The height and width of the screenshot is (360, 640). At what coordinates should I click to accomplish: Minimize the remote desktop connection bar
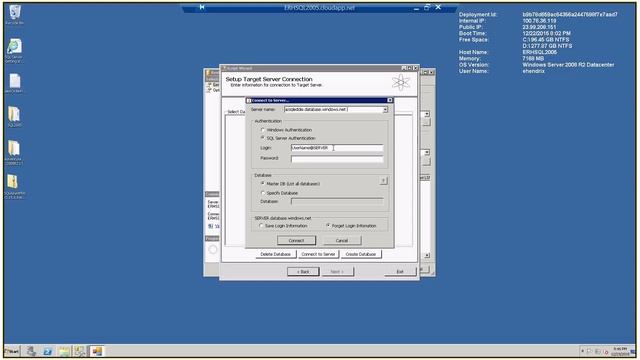[416, 8]
